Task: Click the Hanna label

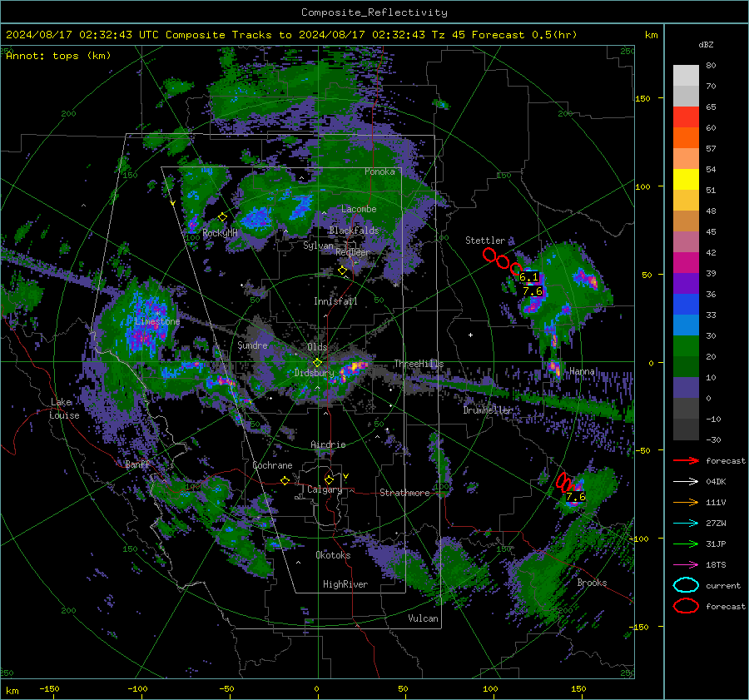Action: [582, 371]
